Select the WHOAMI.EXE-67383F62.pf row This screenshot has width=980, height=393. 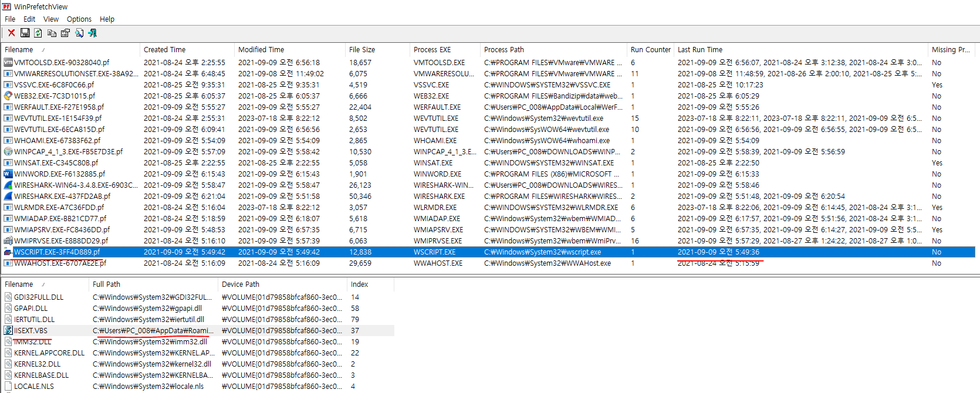pyautogui.click(x=488, y=141)
